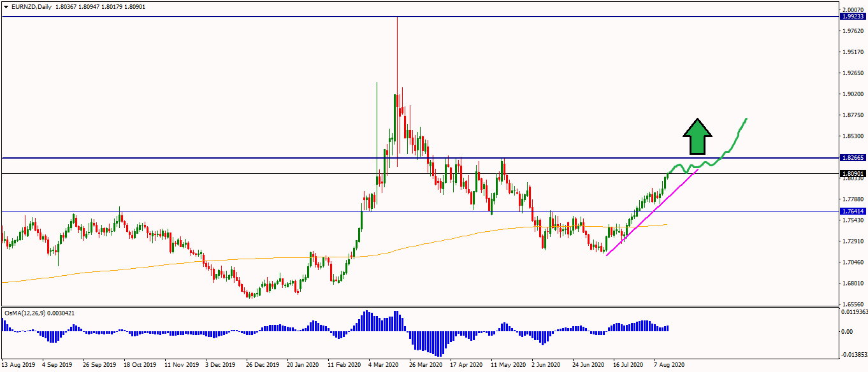Click the 3 Dec 2019 date label
The image size is (868, 372).
point(222,366)
